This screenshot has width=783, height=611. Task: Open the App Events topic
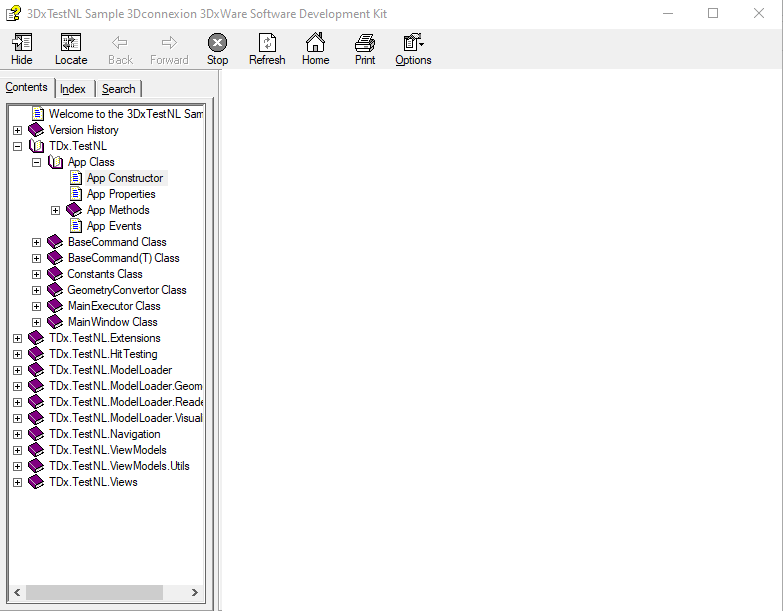click(114, 226)
